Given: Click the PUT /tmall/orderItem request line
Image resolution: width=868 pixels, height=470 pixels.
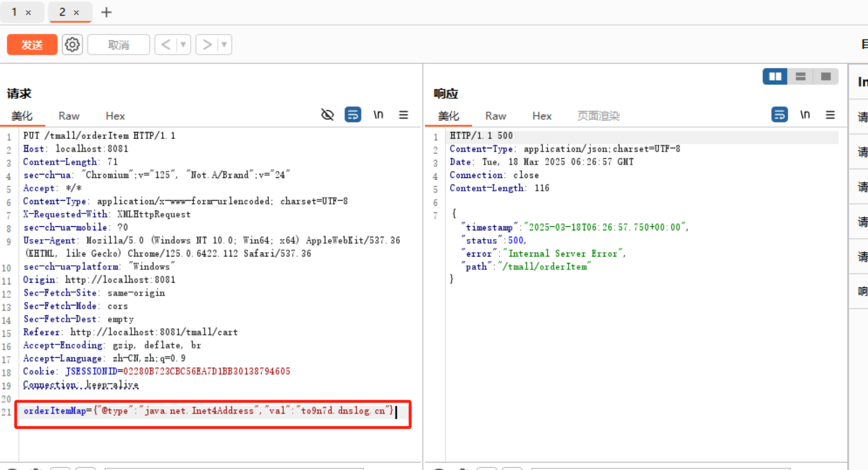Looking at the screenshot, I should pyautogui.click(x=99, y=136).
